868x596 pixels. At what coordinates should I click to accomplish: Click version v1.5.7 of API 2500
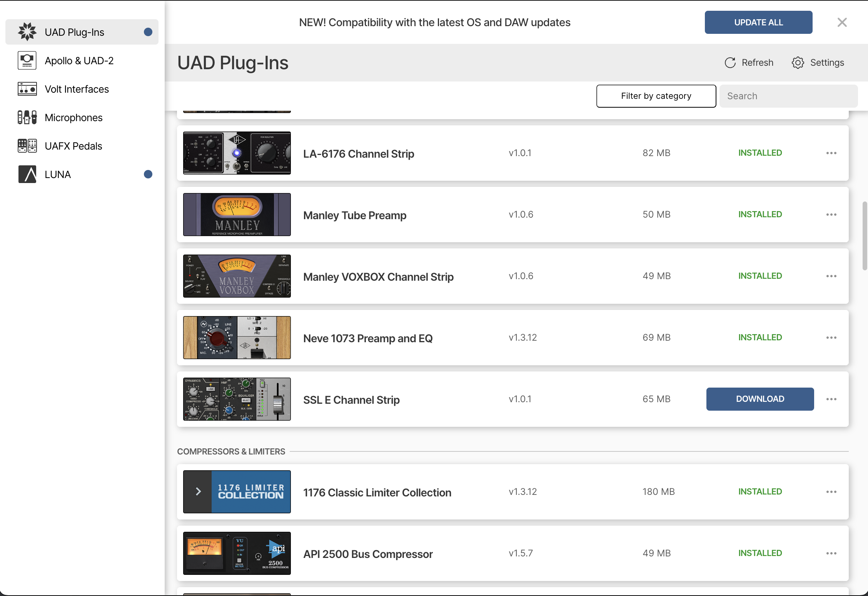[521, 553]
